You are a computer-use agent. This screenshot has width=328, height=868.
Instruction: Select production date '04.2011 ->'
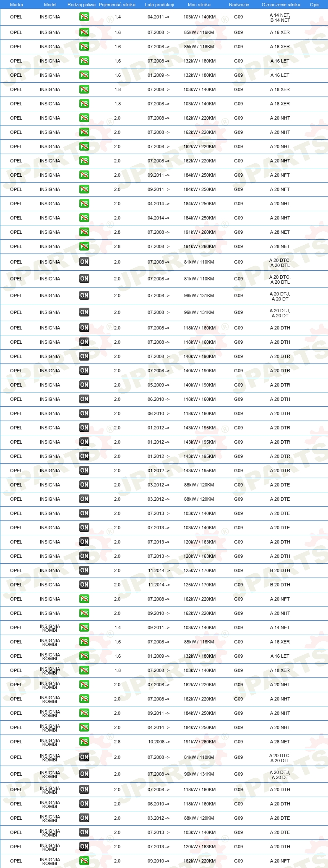pyautogui.click(x=159, y=17)
